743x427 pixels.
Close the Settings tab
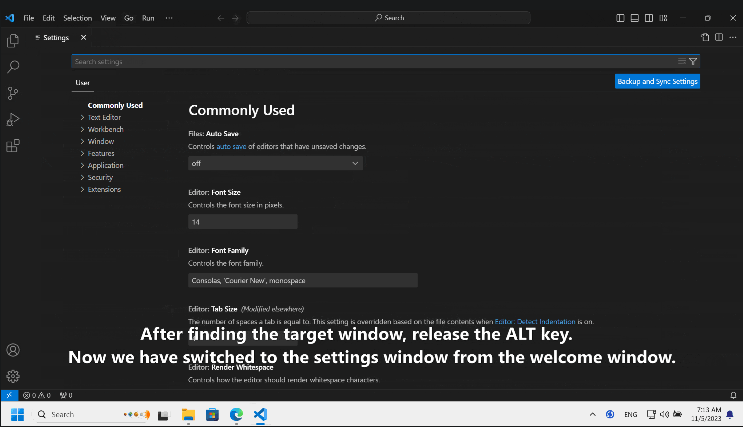(83, 37)
